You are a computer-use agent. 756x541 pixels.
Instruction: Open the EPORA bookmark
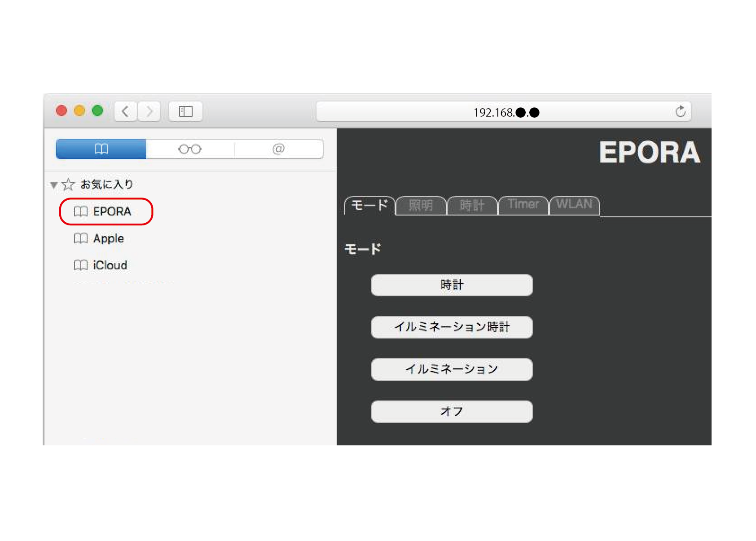(x=111, y=211)
